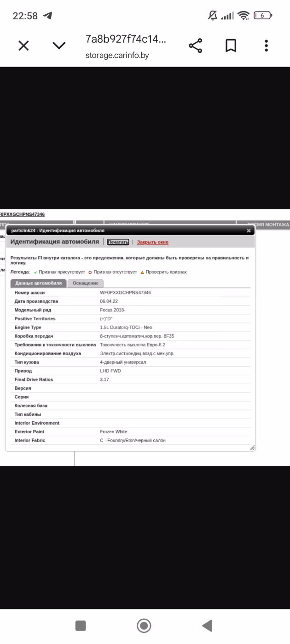Tap the 7a8b927f74c14... page title
Image resolution: width=290 pixels, height=644 pixels.
point(126,39)
